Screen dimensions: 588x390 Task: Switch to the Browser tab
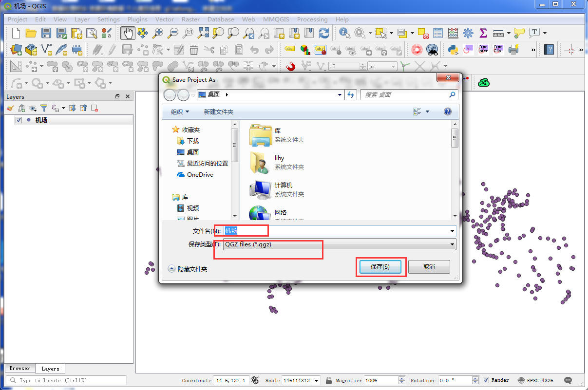pyautogui.click(x=19, y=369)
